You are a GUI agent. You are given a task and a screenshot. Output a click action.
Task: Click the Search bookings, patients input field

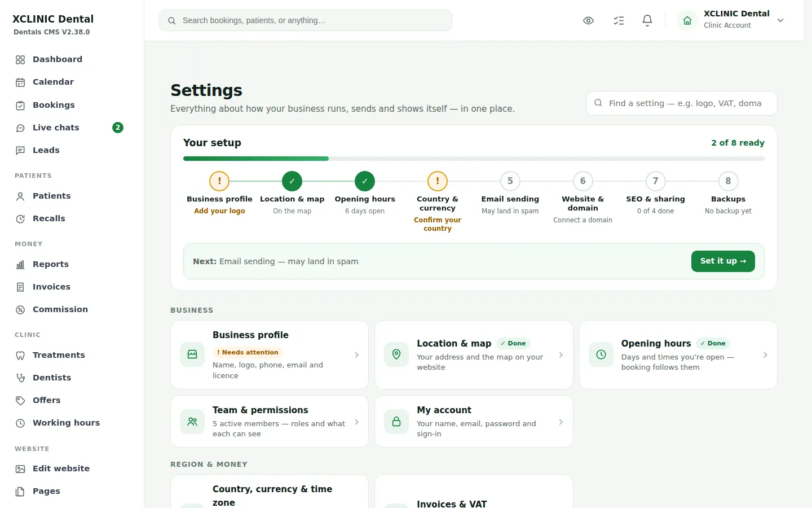pyautogui.click(x=306, y=20)
